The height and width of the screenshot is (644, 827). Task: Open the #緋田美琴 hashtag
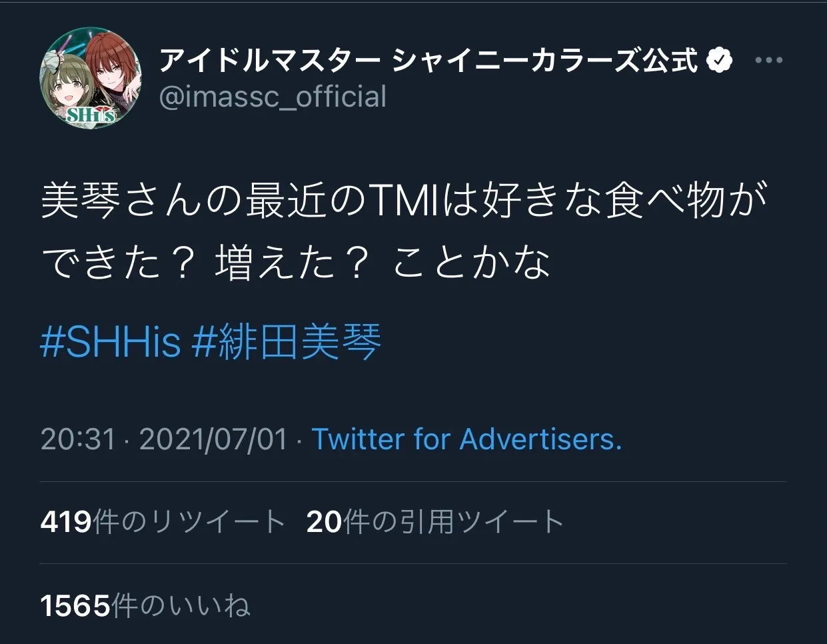coord(287,342)
